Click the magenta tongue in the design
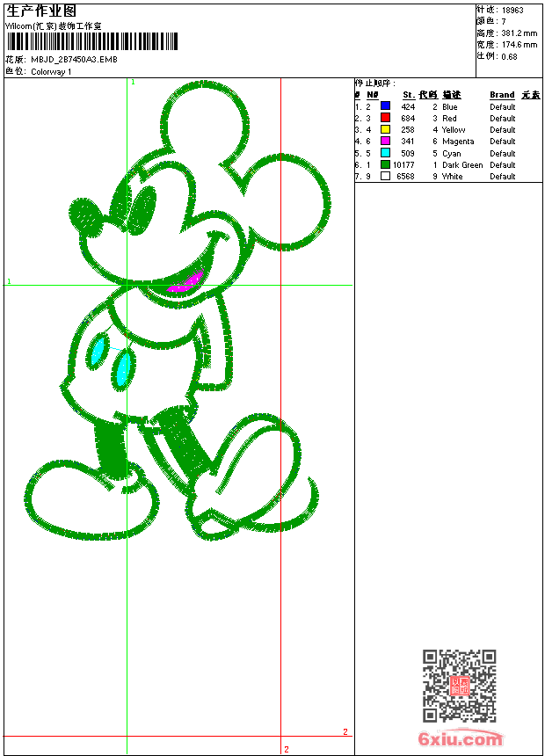The image size is (545, 756). click(187, 282)
